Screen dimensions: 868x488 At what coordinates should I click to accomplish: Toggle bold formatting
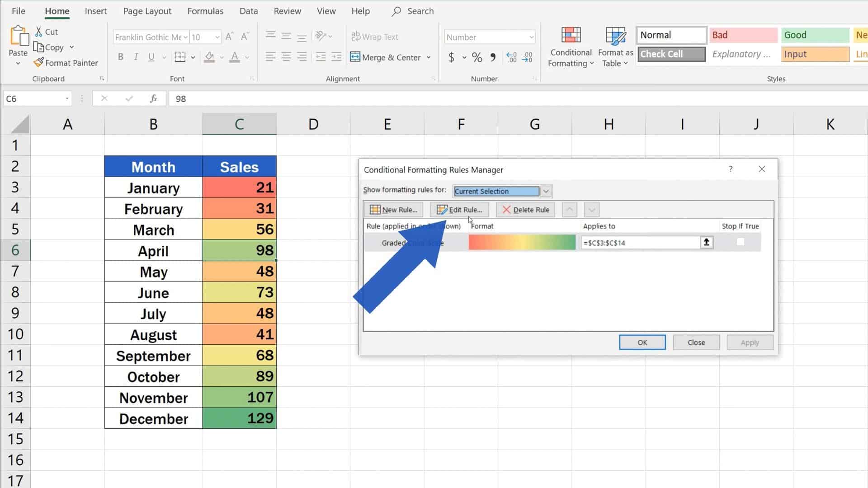tap(120, 57)
